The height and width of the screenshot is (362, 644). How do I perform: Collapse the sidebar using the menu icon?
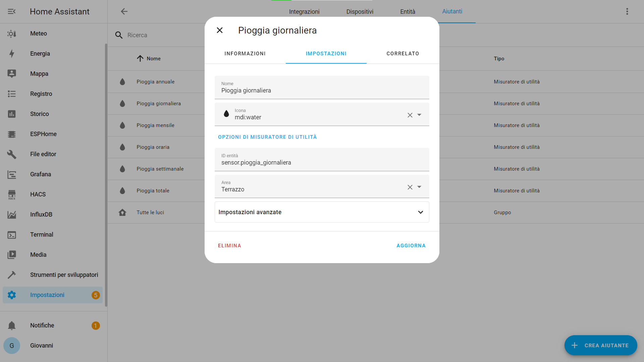tap(12, 11)
